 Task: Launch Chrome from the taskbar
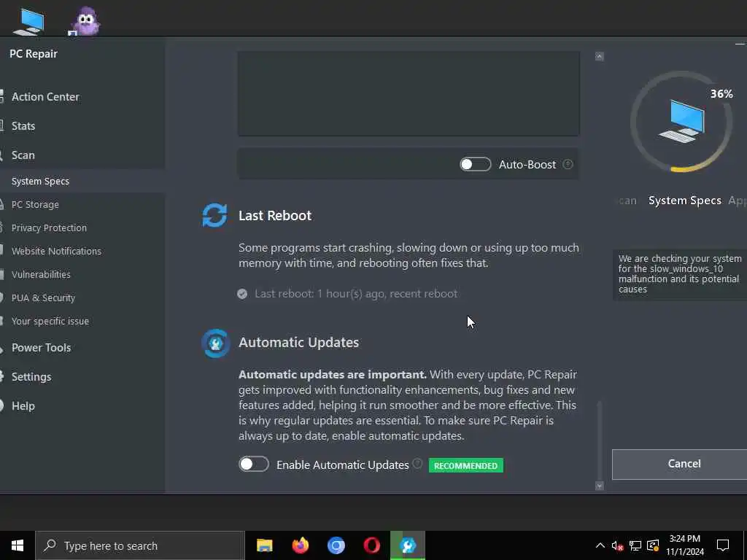click(336, 545)
